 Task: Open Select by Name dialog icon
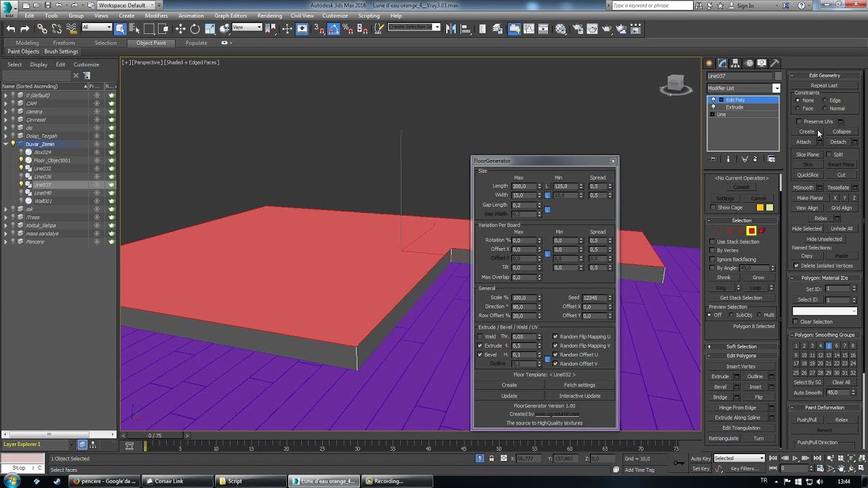point(134,28)
